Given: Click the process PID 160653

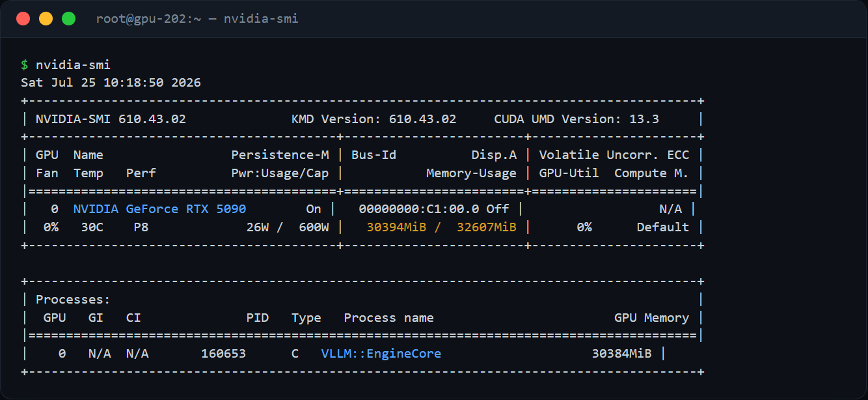Looking at the screenshot, I should pos(223,354).
